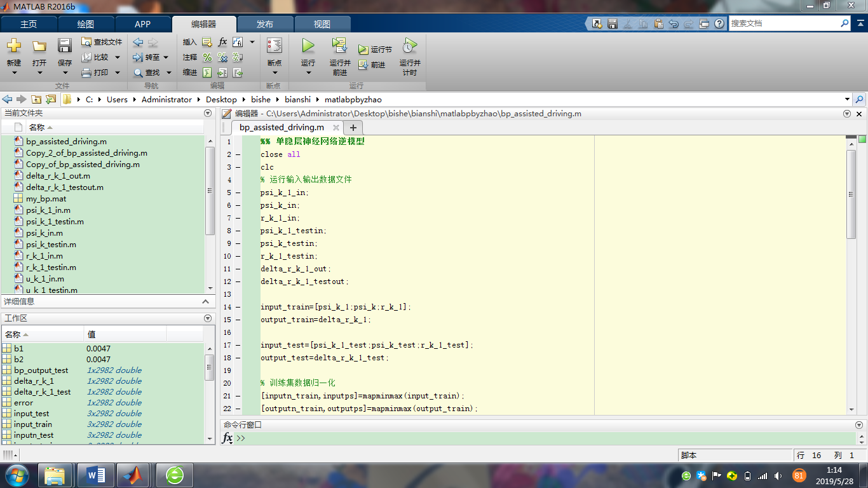The height and width of the screenshot is (488, 868).
Task: Click the Search Documentation (搜索文档) field
Action: click(783, 24)
